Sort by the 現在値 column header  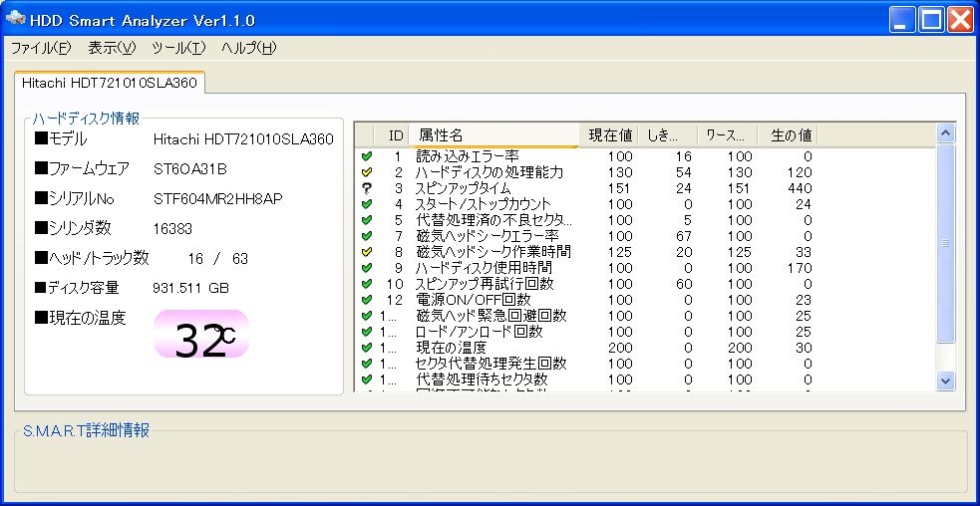tap(609, 134)
